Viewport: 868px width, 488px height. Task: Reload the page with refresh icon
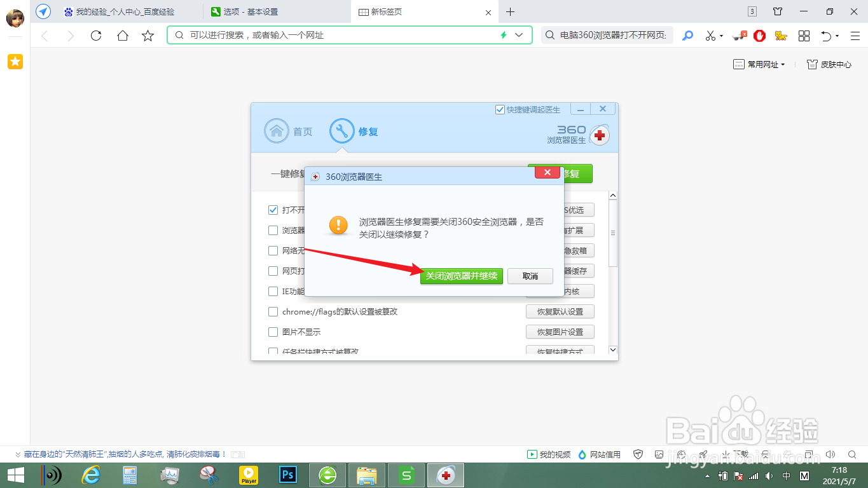[96, 36]
